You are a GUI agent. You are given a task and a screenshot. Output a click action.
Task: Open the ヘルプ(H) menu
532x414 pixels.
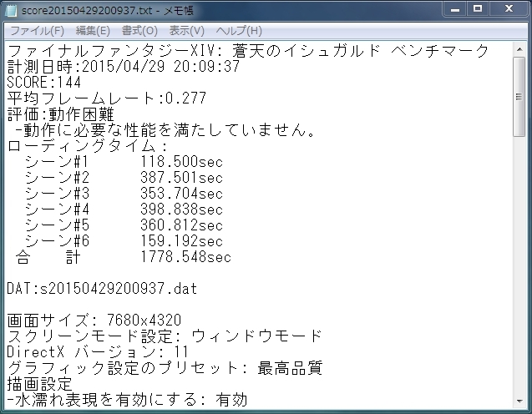coord(239,31)
